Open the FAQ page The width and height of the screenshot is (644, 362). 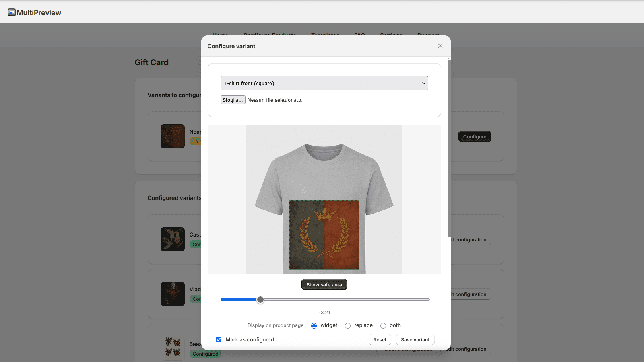point(359,35)
